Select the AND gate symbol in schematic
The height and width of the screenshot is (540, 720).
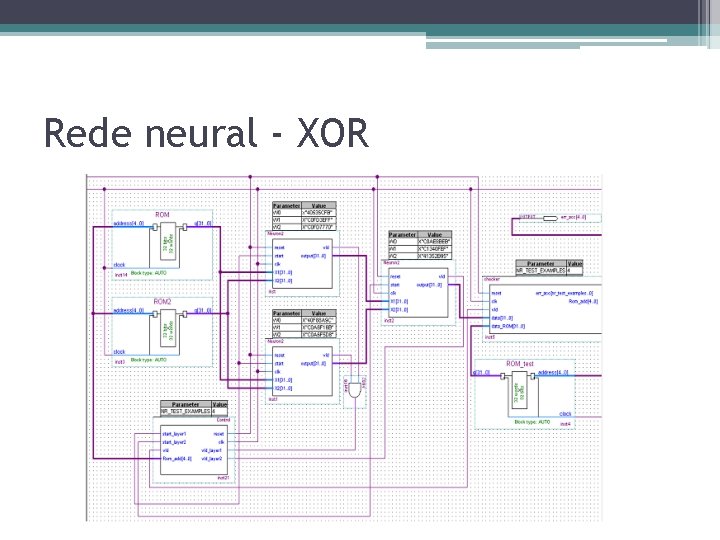[354, 390]
